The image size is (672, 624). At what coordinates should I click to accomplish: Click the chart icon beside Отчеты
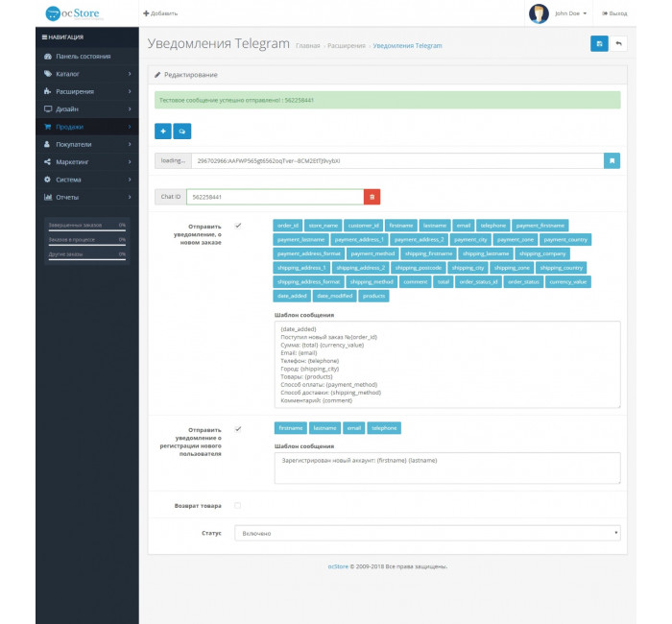pos(48,197)
